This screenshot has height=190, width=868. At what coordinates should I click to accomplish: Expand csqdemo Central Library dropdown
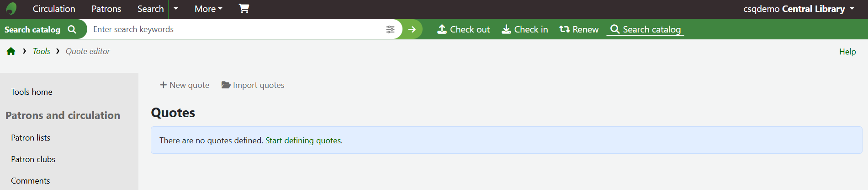point(799,9)
